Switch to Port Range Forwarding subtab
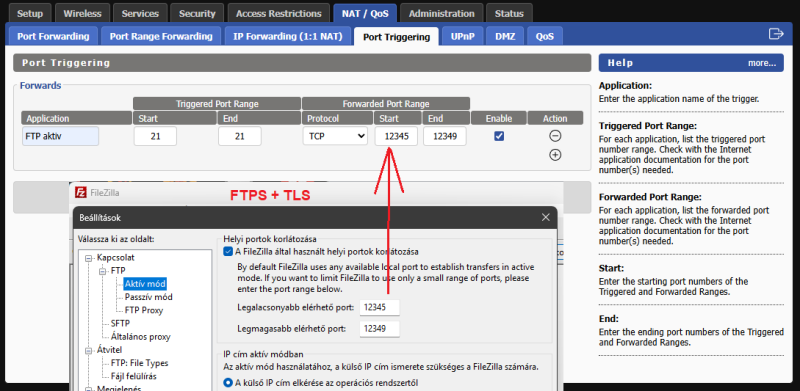This screenshot has height=391, width=800. pyautogui.click(x=161, y=37)
